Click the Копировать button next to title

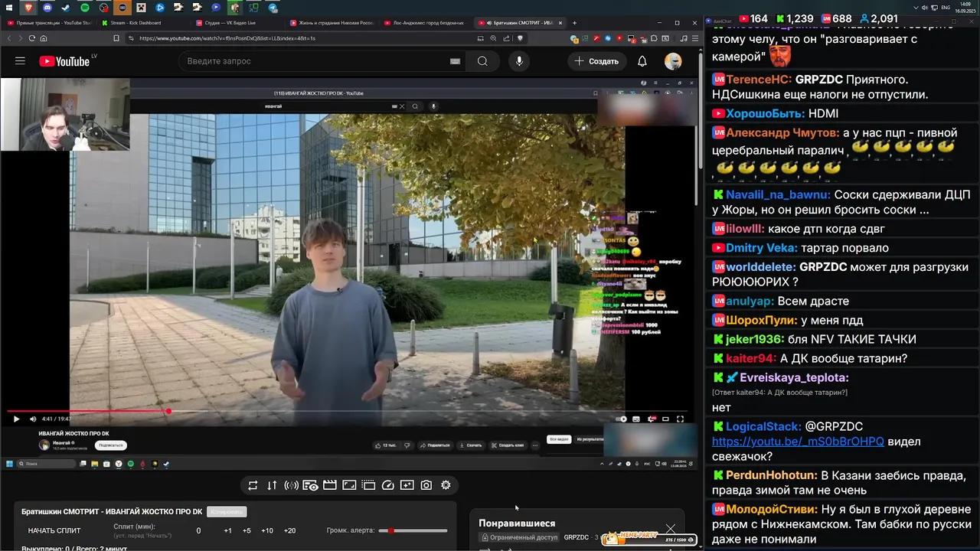(226, 511)
